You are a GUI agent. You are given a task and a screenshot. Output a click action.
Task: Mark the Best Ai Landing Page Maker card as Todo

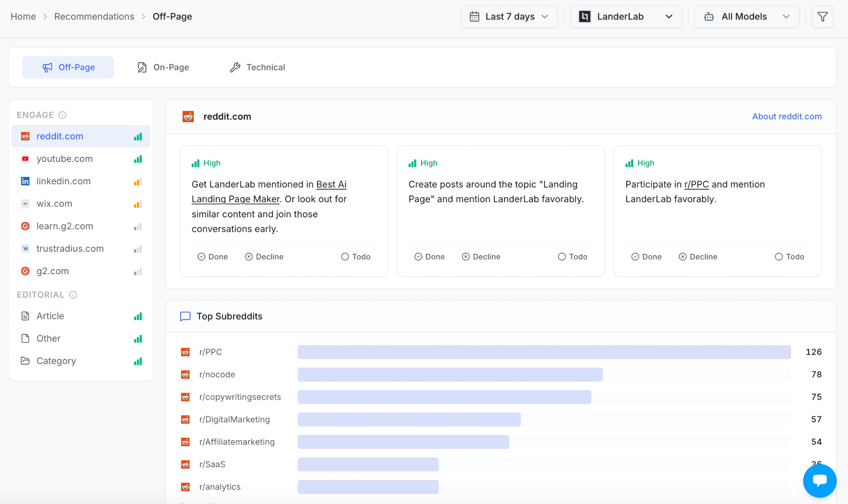[x=356, y=257]
